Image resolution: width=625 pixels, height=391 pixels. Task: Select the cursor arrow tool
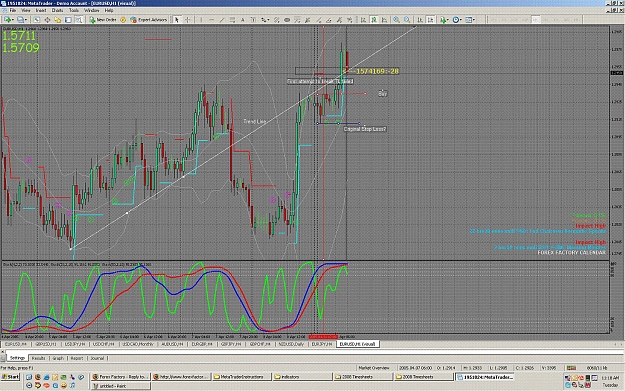(177, 20)
